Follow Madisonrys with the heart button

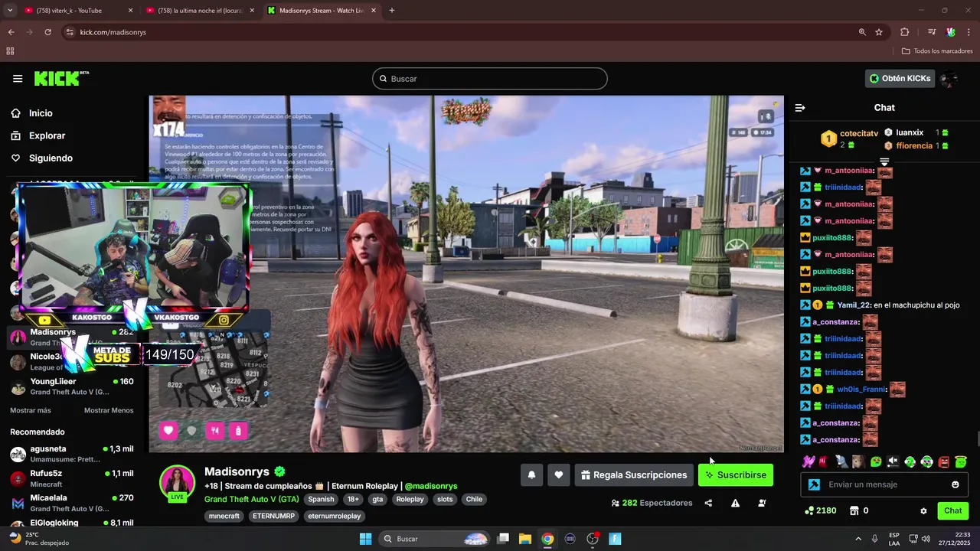click(x=559, y=475)
